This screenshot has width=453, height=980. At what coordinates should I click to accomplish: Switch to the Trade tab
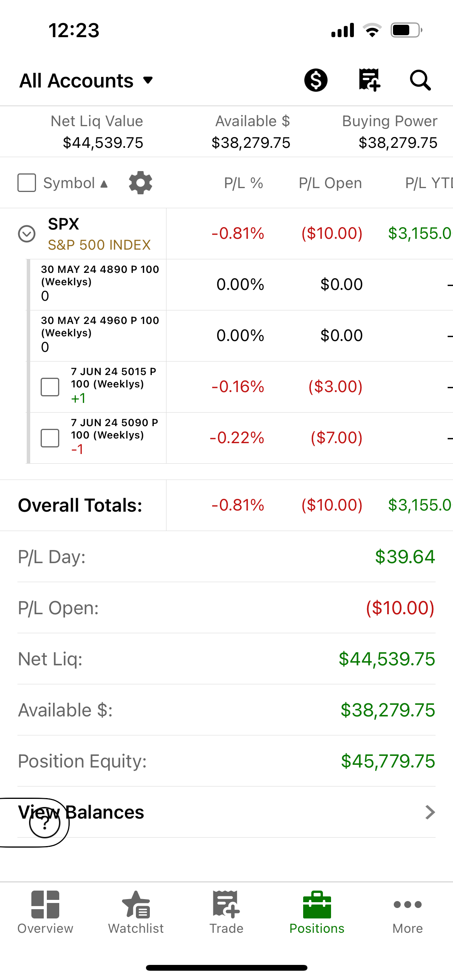(x=226, y=912)
